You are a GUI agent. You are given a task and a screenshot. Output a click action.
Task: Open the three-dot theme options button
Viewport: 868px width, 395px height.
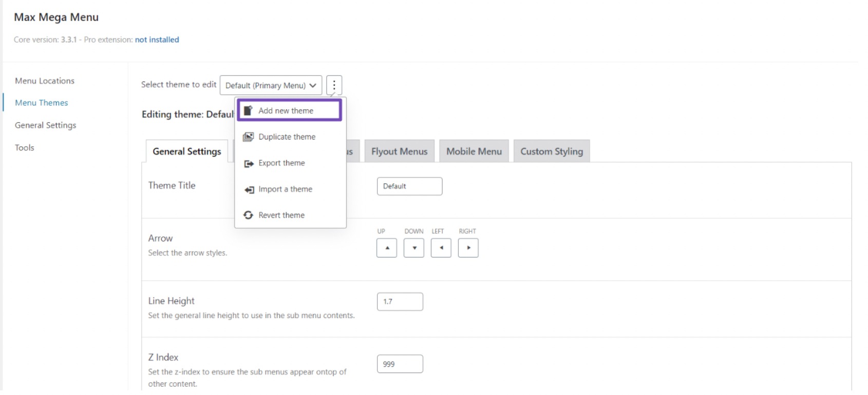(334, 85)
